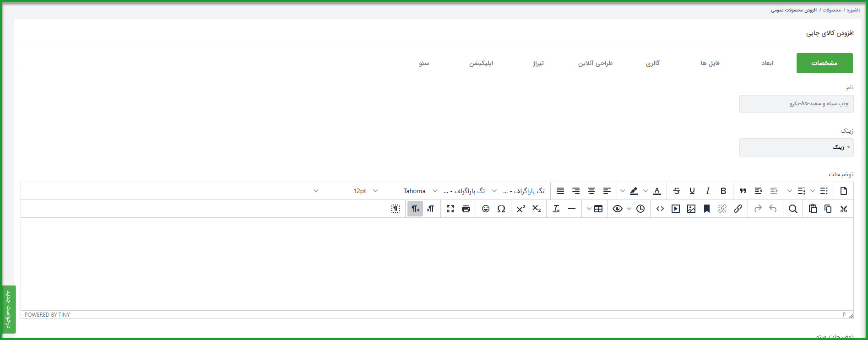Insert a link with chain icon
The width and height of the screenshot is (868, 340).
coord(738,209)
